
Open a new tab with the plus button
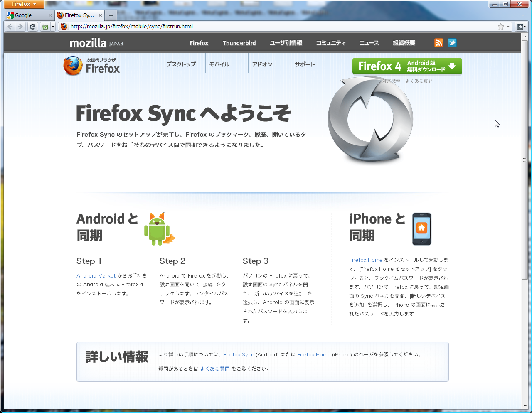[x=111, y=15]
